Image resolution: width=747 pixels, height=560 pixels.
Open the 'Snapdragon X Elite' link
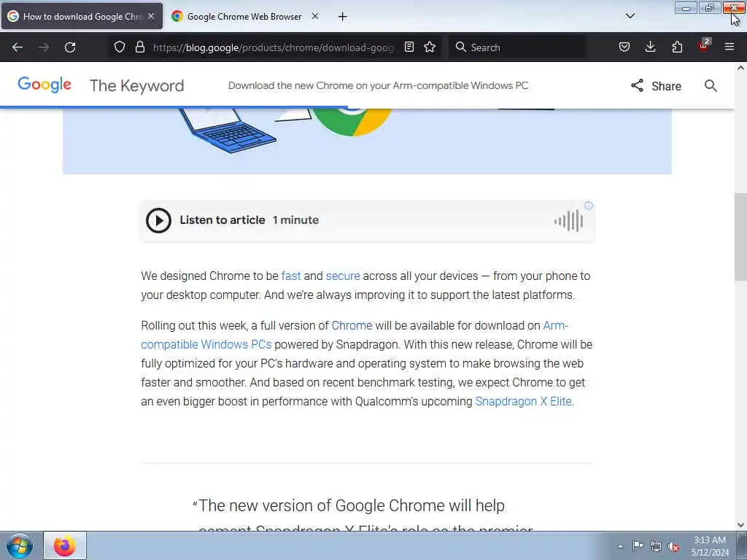[x=525, y=402]
